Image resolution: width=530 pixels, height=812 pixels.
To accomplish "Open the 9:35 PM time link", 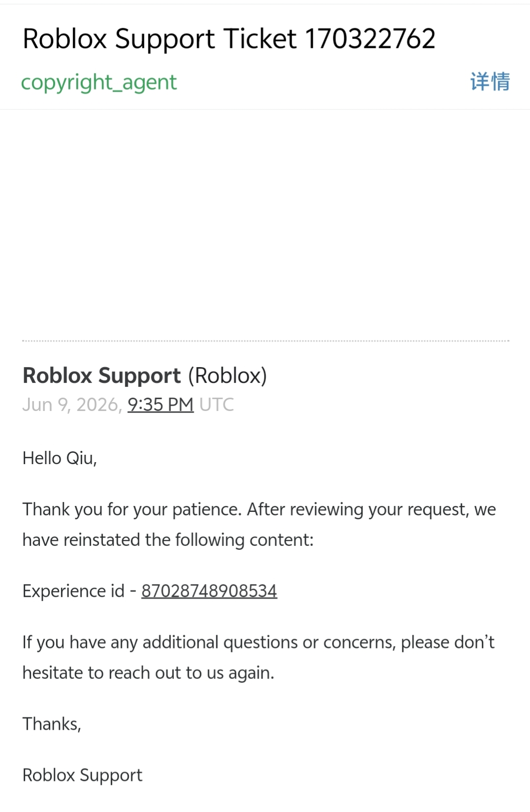I will 161,405.
